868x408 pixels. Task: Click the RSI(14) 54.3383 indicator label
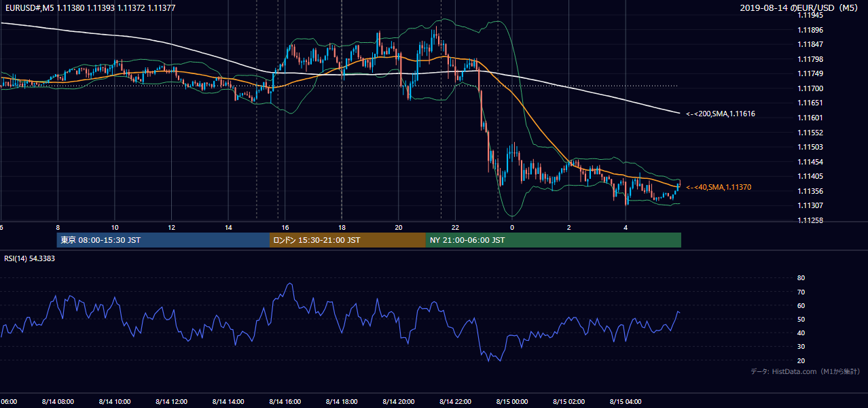30,258
